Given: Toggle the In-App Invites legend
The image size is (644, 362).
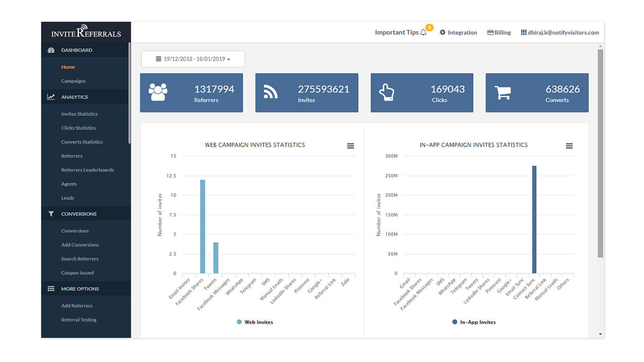Looking at the screenshot, I should [x=473, y=322].
